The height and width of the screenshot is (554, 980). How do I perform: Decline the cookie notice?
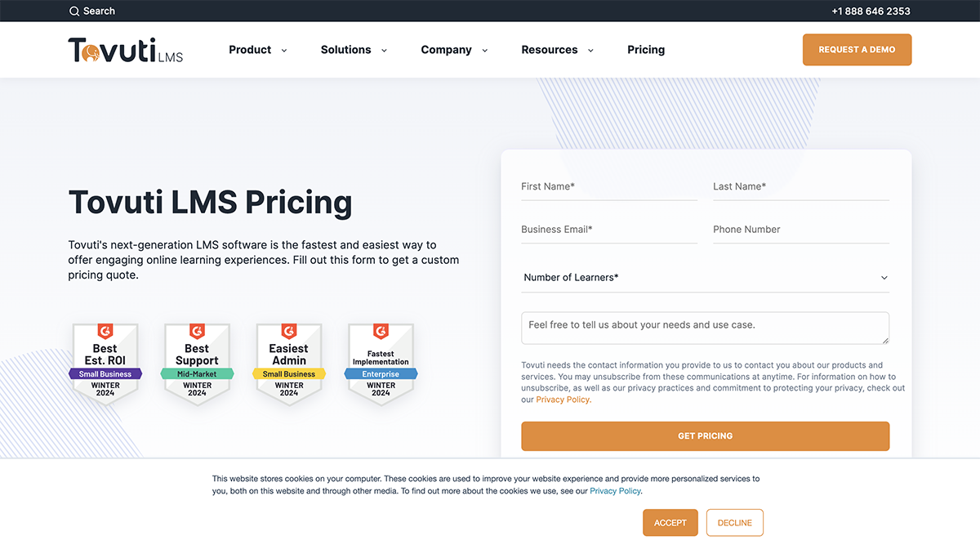pyautogui.click(x=734, y=522)
